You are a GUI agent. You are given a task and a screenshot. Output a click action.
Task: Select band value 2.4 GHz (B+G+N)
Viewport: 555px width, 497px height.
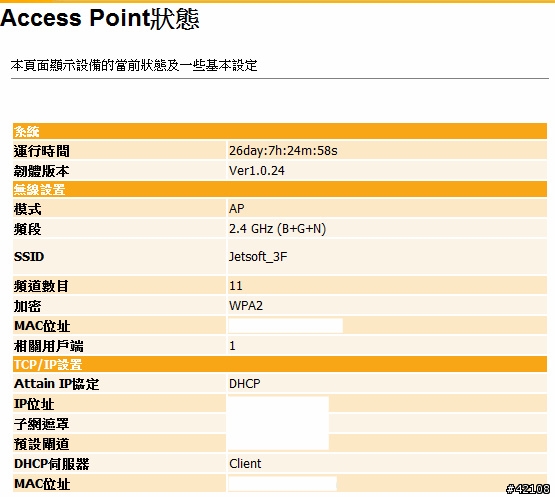pyautogui.click(x=278, y=229)
